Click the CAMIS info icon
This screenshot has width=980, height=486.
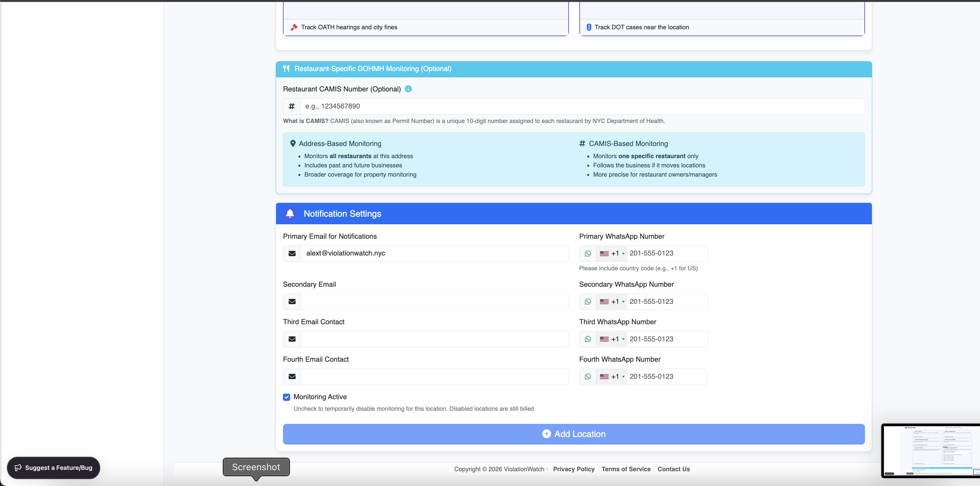click(408, 89)
